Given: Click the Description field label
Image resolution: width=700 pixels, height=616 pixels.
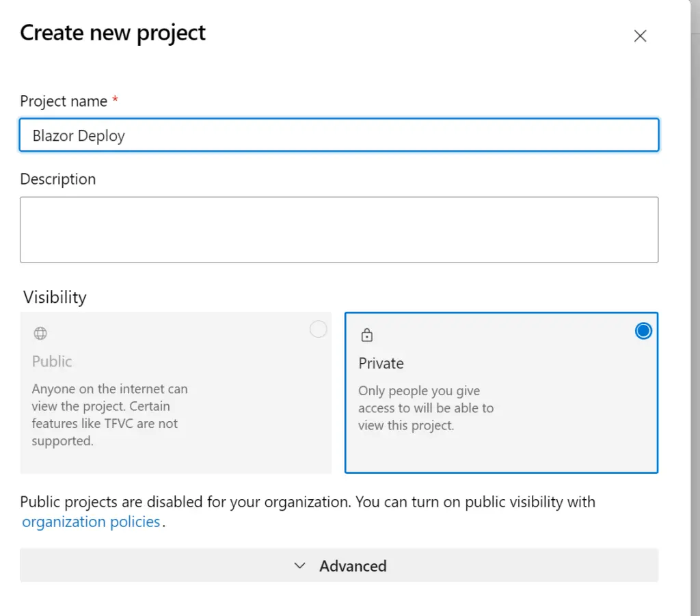Looking at the screenshot, I should point(58,179).
